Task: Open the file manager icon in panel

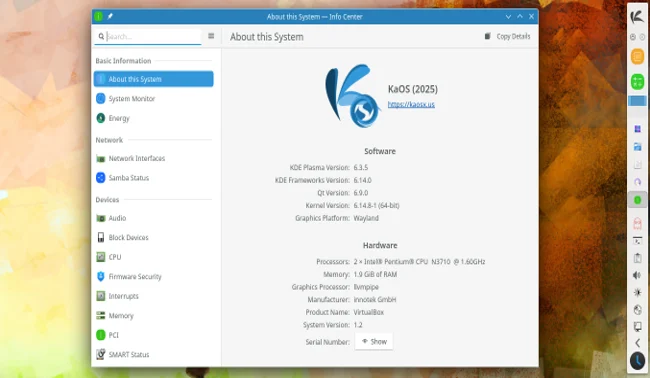Action: click(x=638, y=147)
